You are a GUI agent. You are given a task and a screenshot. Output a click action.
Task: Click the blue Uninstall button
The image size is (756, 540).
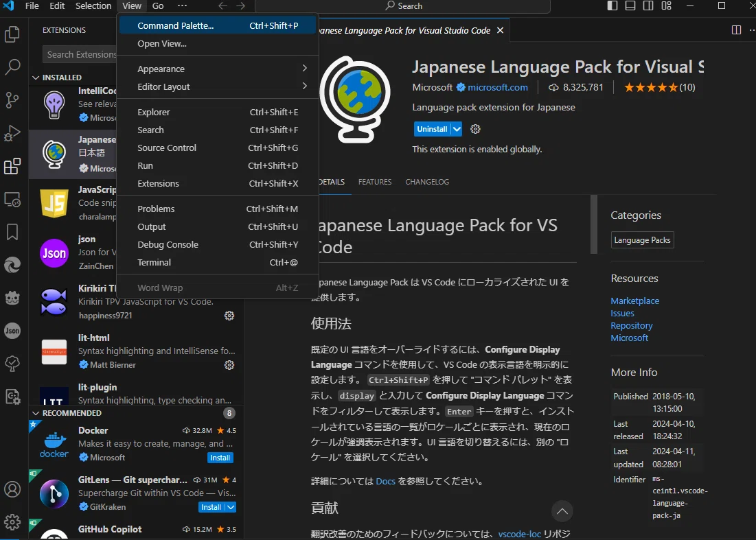[432, 129]
